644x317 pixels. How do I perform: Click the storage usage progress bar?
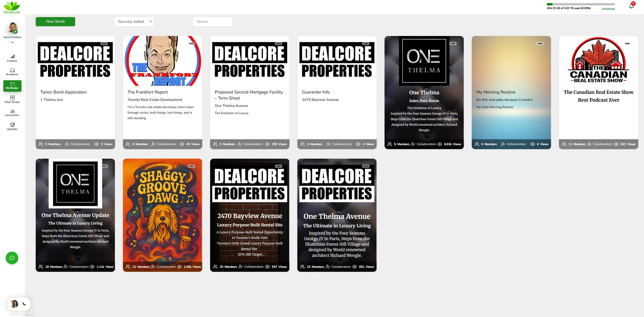tap(581, 4)
